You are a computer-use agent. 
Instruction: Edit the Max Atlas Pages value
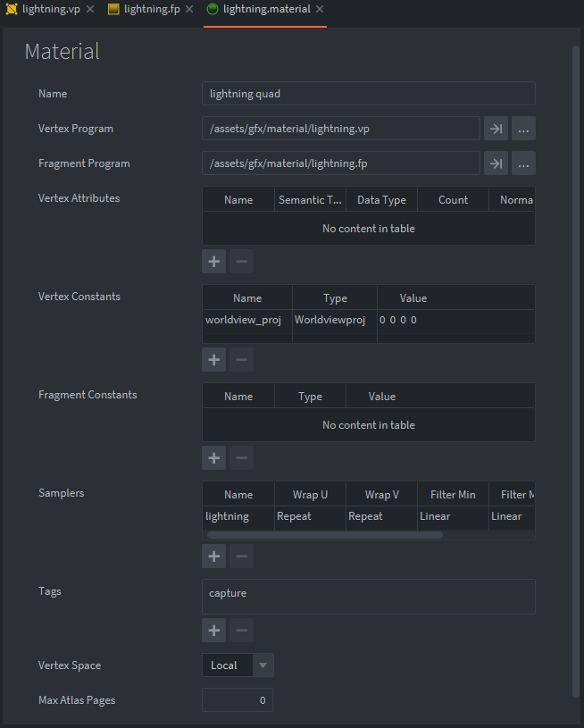(x=237, y=699)
